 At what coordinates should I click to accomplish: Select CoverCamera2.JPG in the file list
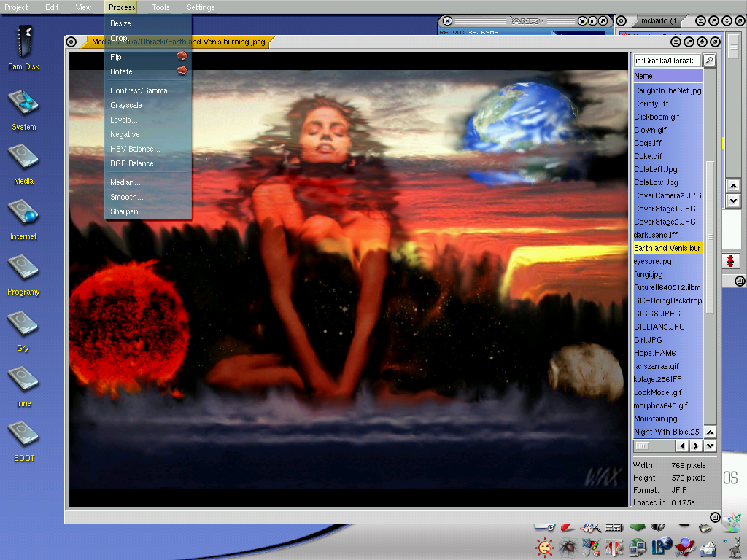667,195
